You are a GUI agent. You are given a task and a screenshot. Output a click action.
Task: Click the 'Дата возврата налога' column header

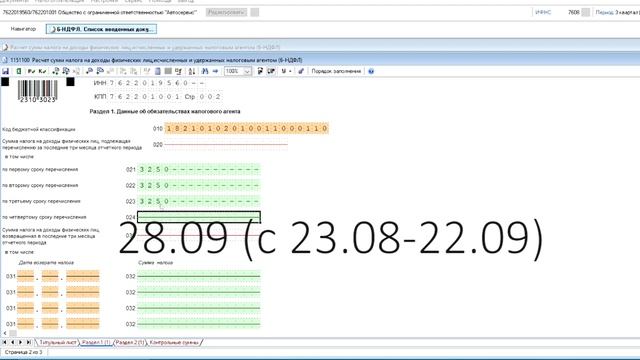pyautogui.click(x=46, y=262)
